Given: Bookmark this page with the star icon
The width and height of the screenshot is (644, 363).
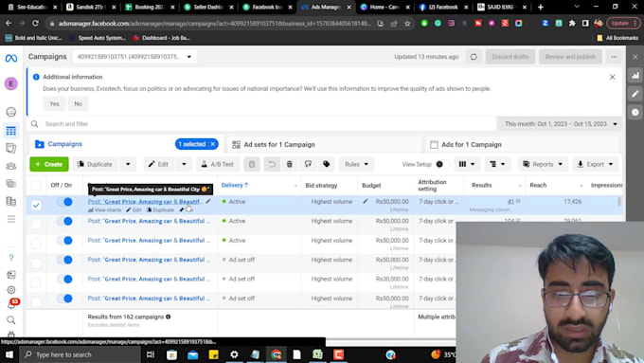Looking at the screenshot, I should click(x=407, y=24).
